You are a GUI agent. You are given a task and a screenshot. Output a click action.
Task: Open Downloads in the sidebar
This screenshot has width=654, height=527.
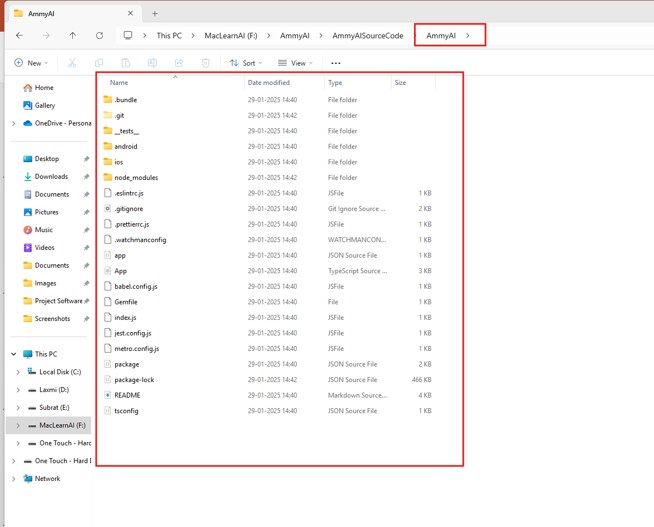click(51, 177)
